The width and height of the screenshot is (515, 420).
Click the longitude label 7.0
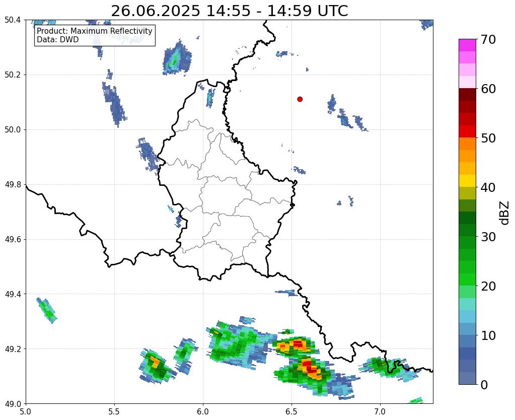point(380,412)
